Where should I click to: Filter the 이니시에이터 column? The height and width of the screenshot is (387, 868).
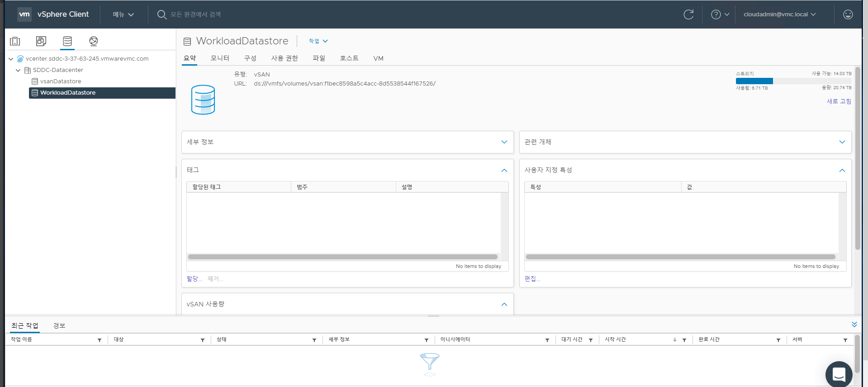(x=547, y=340)
